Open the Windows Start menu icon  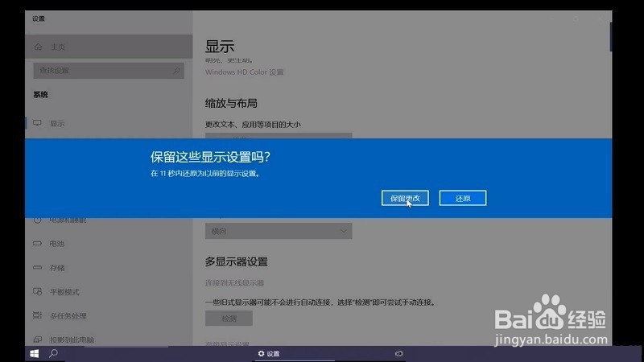click(35, 353)
